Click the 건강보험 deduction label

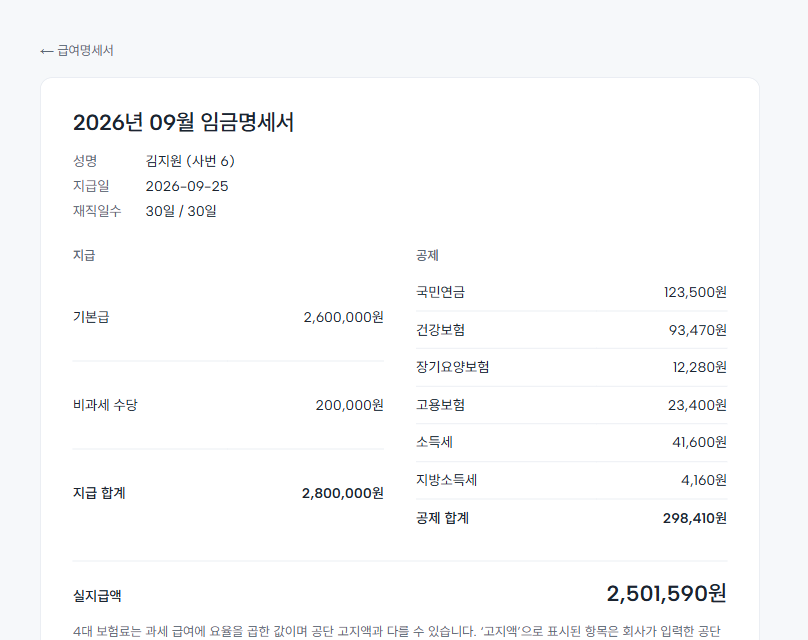(441, 330)
